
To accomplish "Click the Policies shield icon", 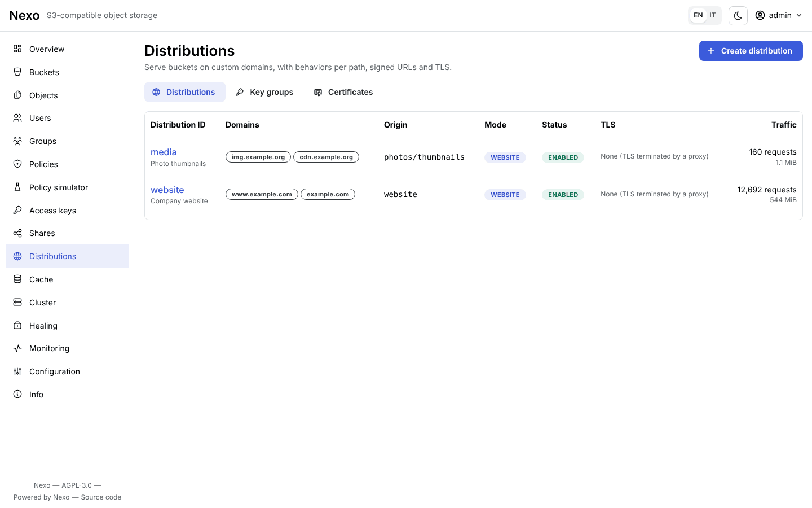I will (x=17, y=164).
